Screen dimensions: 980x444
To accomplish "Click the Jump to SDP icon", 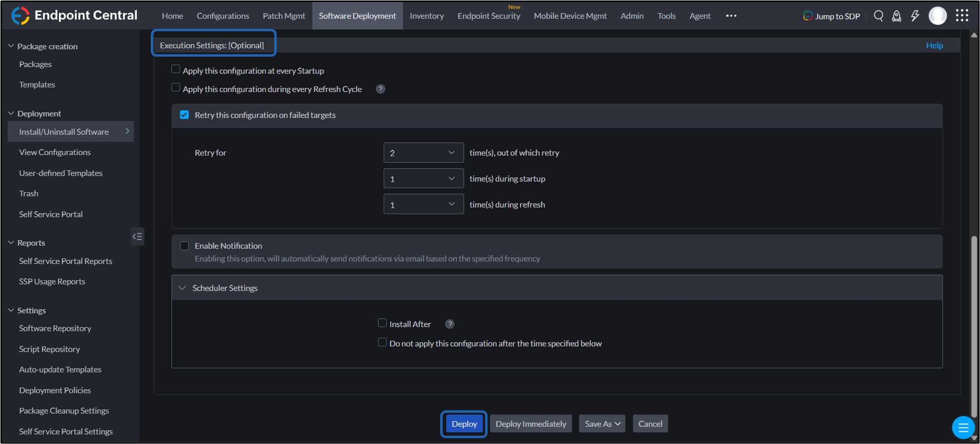I will pos(808,16).
